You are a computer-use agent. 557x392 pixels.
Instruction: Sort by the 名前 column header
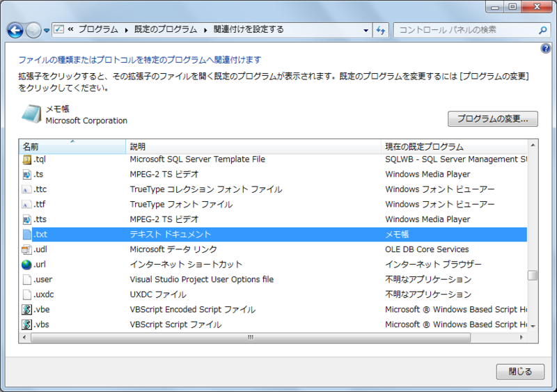click(x=72, y=146)
